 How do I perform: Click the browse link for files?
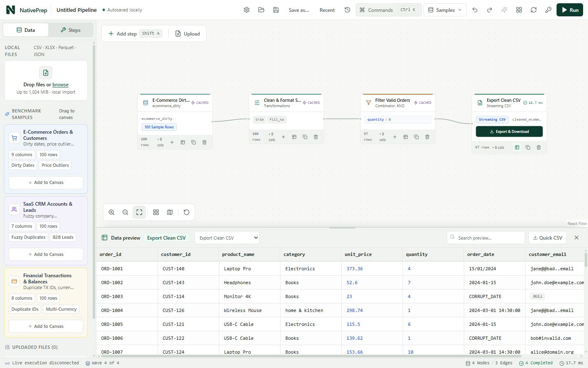click(60, 85)
